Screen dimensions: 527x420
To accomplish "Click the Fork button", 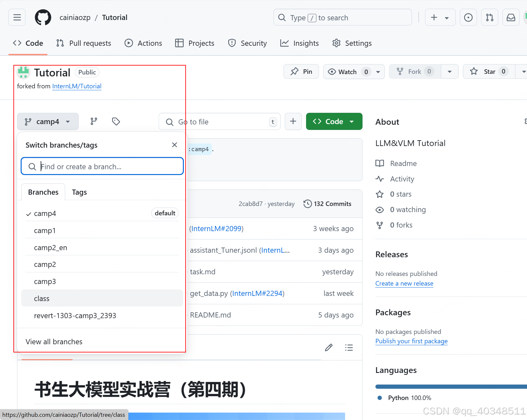I will point(415,72).
